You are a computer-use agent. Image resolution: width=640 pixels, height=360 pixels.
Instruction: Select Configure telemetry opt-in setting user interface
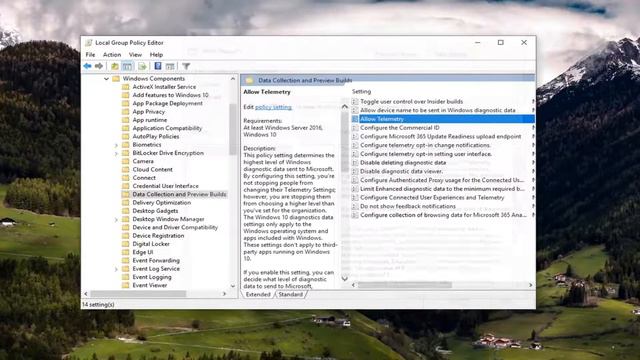[426, 154]
